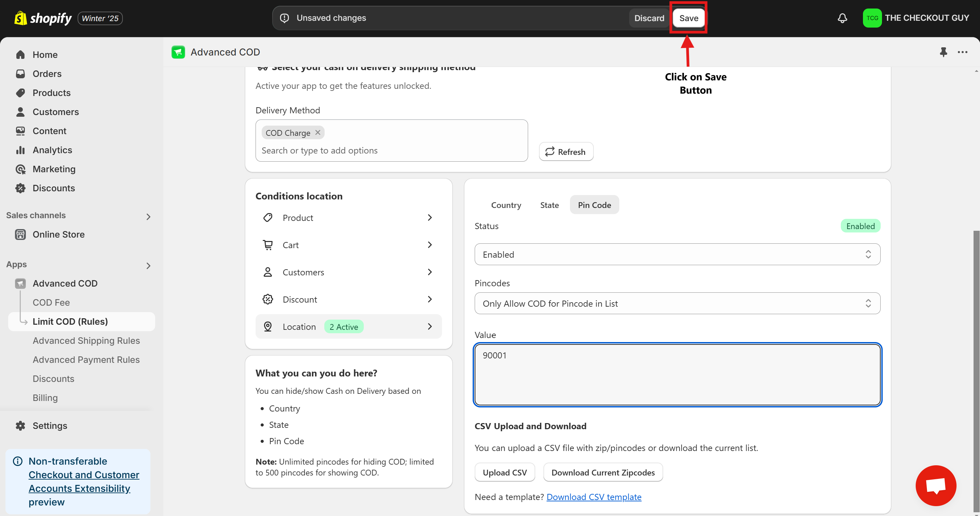The image size is (980, 516).
Task: Expand the Product condition row
Action: point(348,217)
